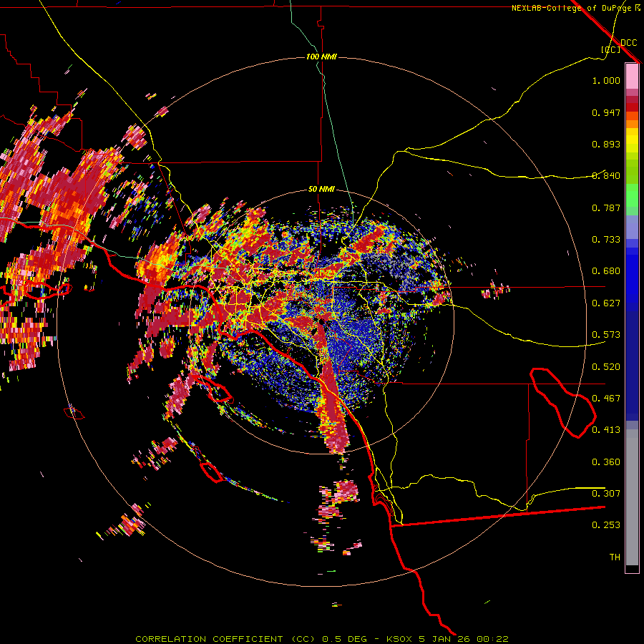Click the TH label at the legend bottom
644x644 pixels.
[615, 557]
